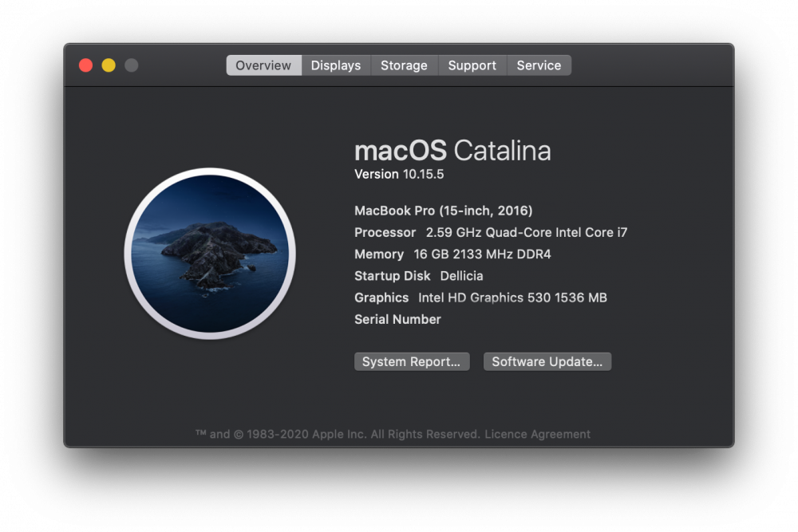Go to the Service tab
This screenshot has height=532, width=798.
(x=539, y=65)
